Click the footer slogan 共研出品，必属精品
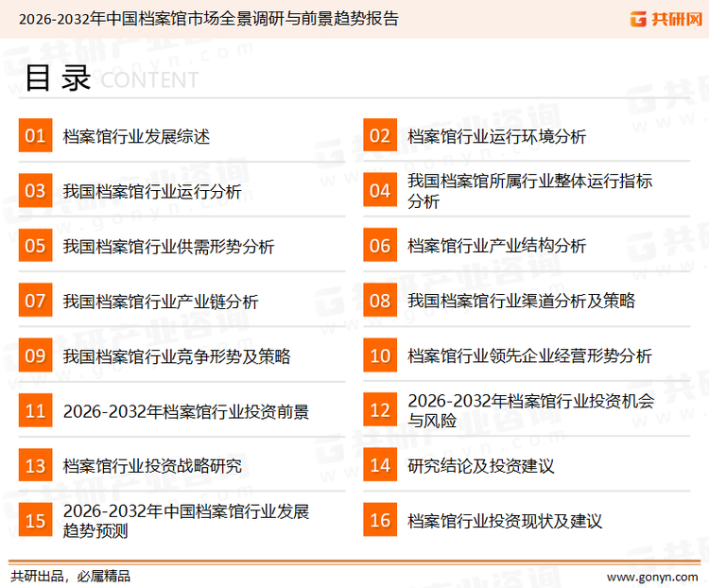This screenshot has height=588, width=709. pyautogui.click(x=71, y=577)
